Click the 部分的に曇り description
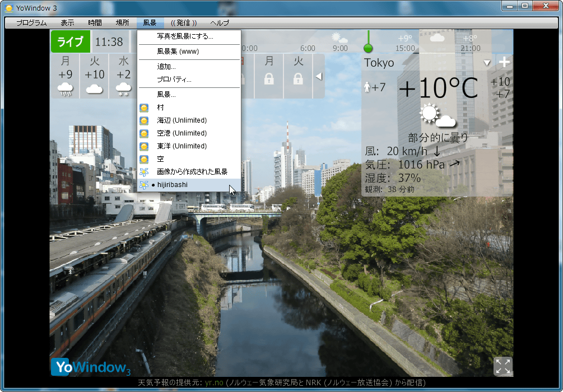Image resolution: width=563 pixels, height=392 pixels. (438, 138)
